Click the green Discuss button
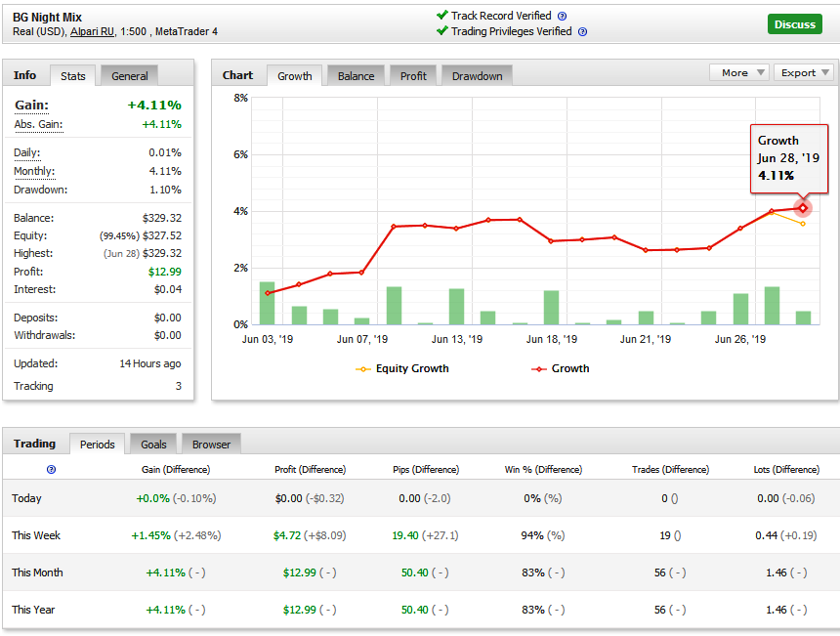Viewport: 840px width, 636px height. coord(794,24)
